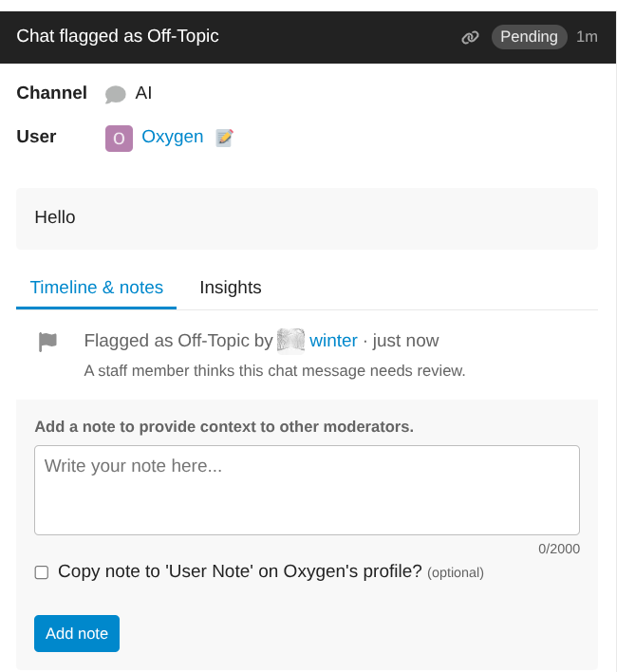This screenshot has width=635, height=672.
Task: Focus the 'Write your note here' text area
Action: coord(307,490)
